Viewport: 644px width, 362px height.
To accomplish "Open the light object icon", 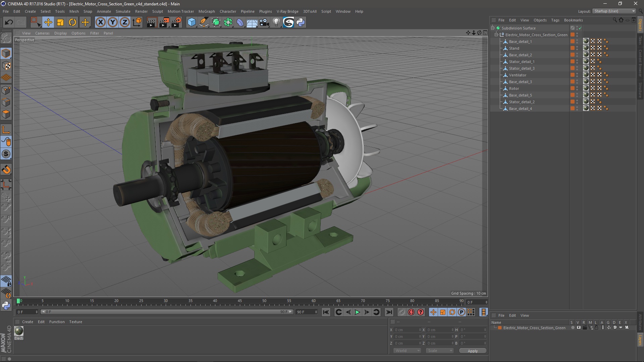I will click(x=276, y=22).
